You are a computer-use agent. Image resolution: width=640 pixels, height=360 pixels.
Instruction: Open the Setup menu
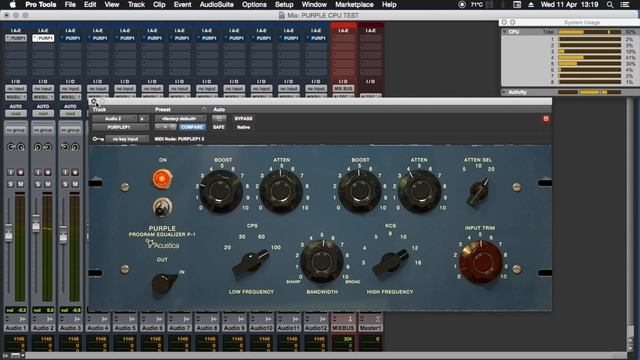click(284, 4)
